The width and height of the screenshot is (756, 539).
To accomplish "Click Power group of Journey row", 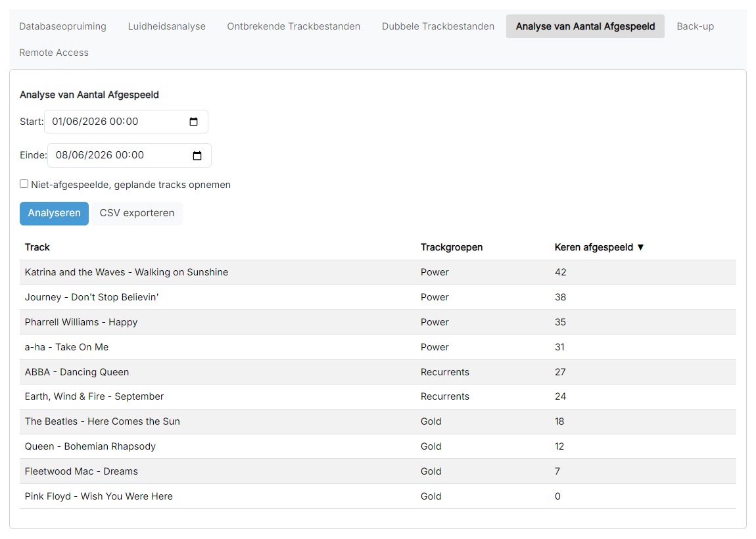I will (x=435, y=297).
